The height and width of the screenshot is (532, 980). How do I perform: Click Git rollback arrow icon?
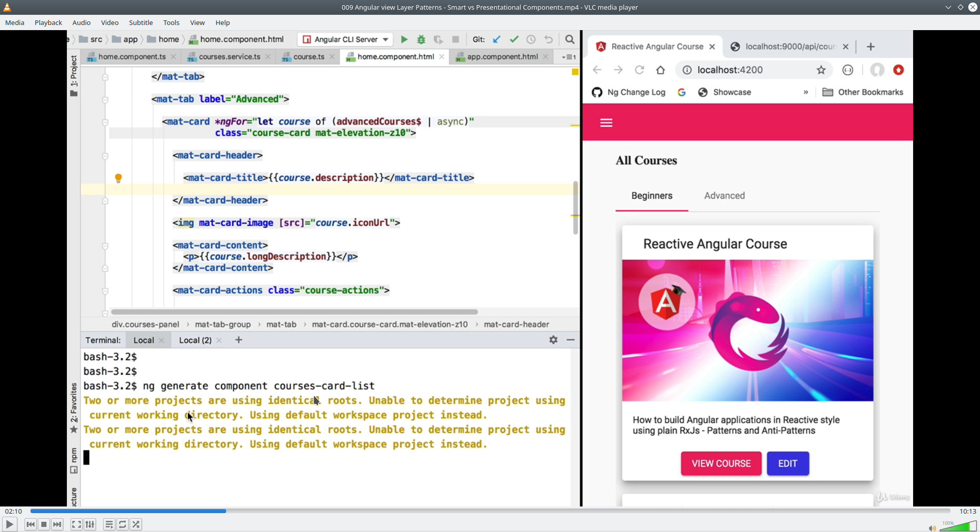549,39
